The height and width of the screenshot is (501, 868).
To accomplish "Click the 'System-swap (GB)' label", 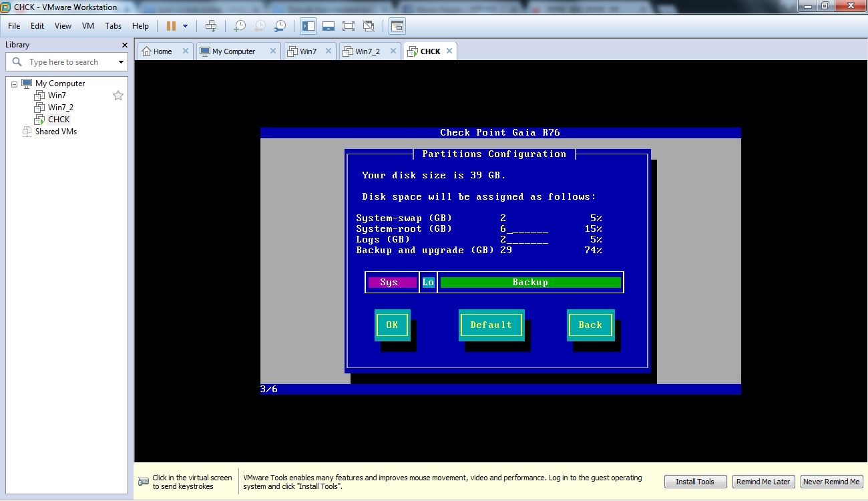I will pos(404,218).
